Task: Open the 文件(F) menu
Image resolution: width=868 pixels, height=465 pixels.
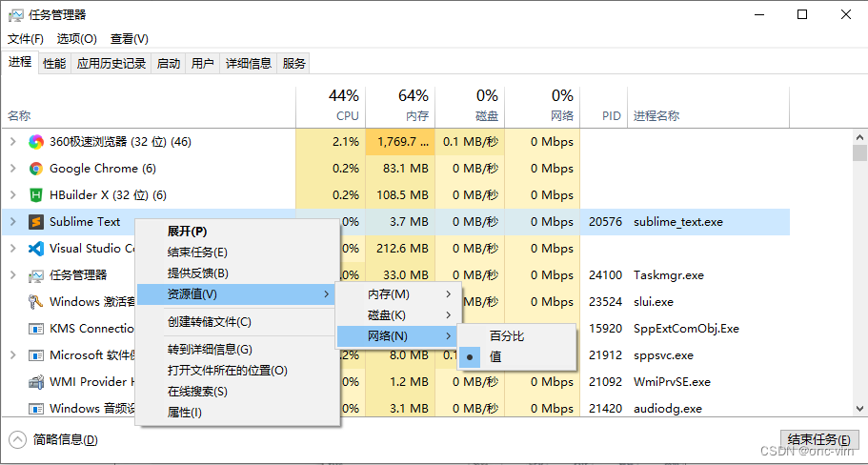Action: point(26,39)
